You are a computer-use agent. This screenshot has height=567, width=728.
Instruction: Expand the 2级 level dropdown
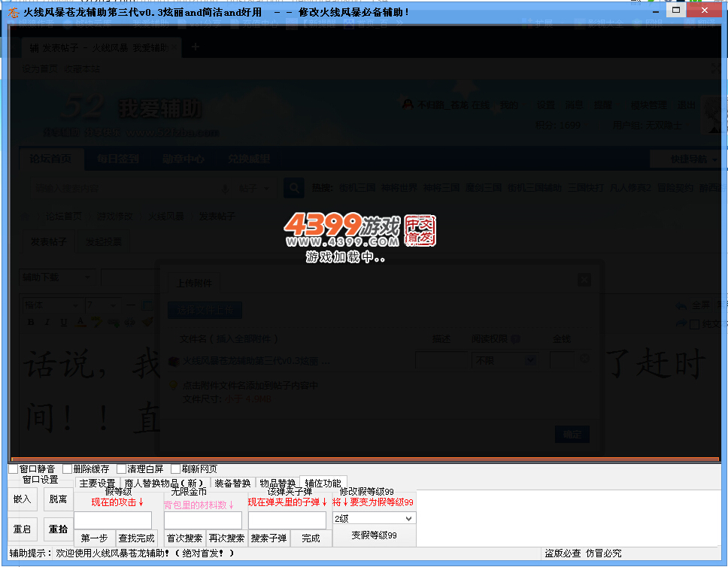coord(408,518)
